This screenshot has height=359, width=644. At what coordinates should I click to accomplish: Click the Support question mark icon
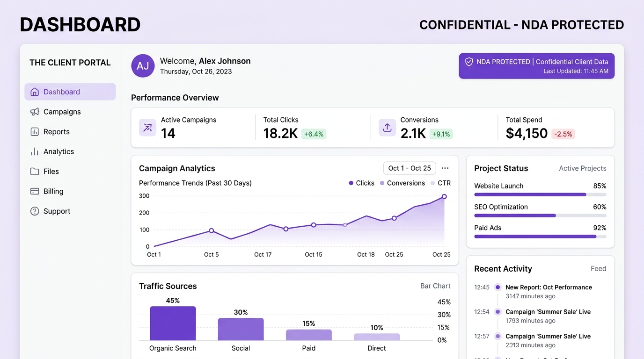(x=35, y=211)
